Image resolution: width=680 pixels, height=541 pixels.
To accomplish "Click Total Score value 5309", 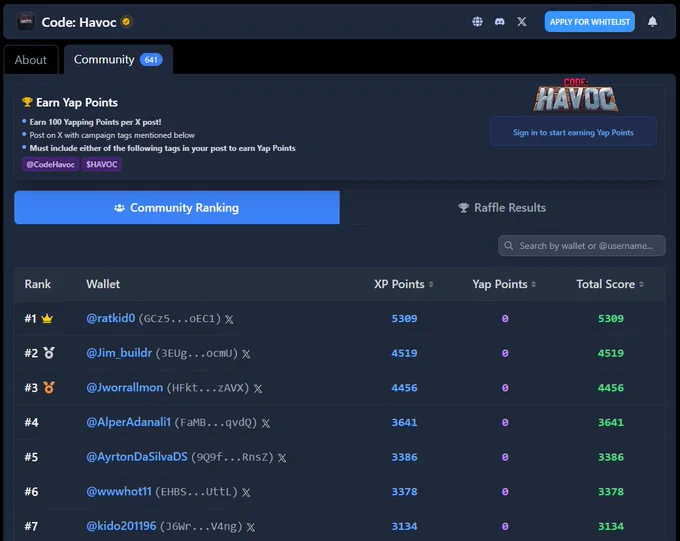I will [x=611, y=319].
